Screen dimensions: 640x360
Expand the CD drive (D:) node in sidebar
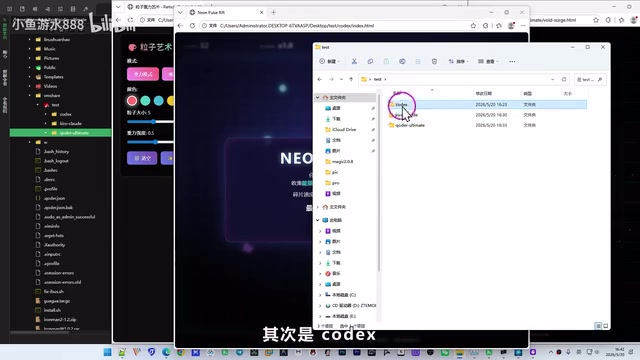320,305
